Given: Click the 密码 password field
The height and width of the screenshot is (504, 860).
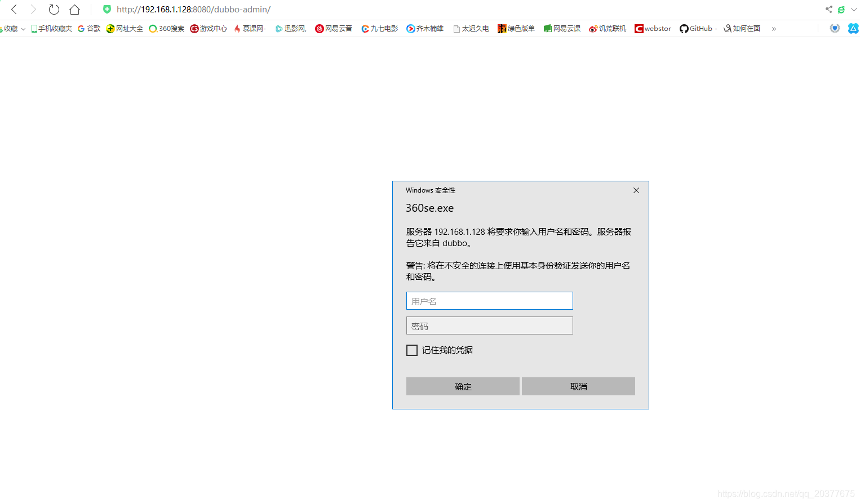Looking at the screenshot, I should (490, 325).
